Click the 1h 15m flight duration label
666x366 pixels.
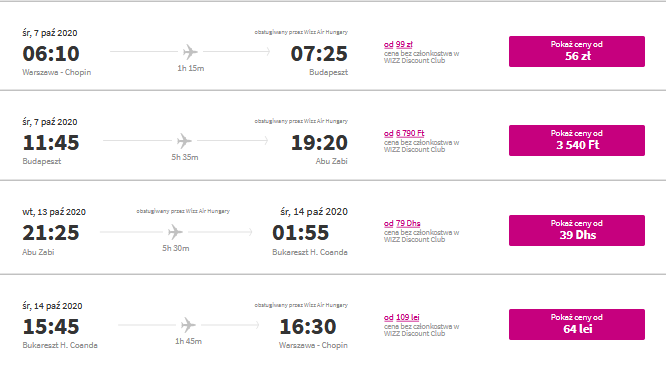191,68
